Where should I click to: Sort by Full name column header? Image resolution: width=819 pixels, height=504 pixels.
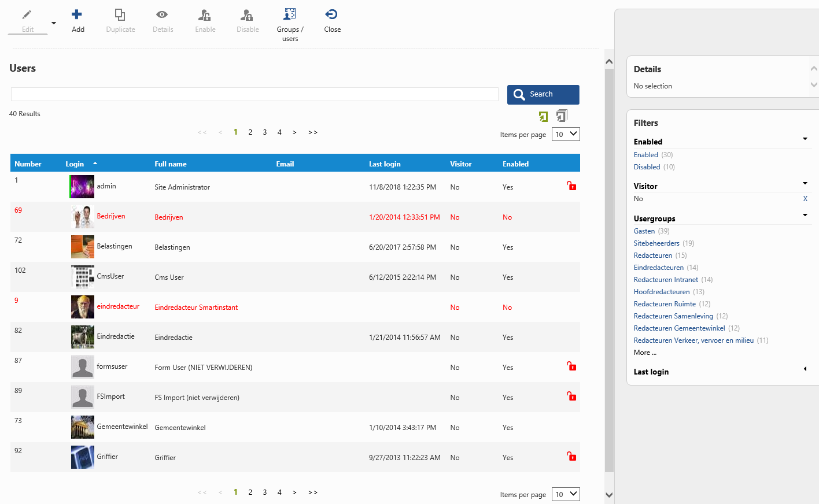(171, 164)
